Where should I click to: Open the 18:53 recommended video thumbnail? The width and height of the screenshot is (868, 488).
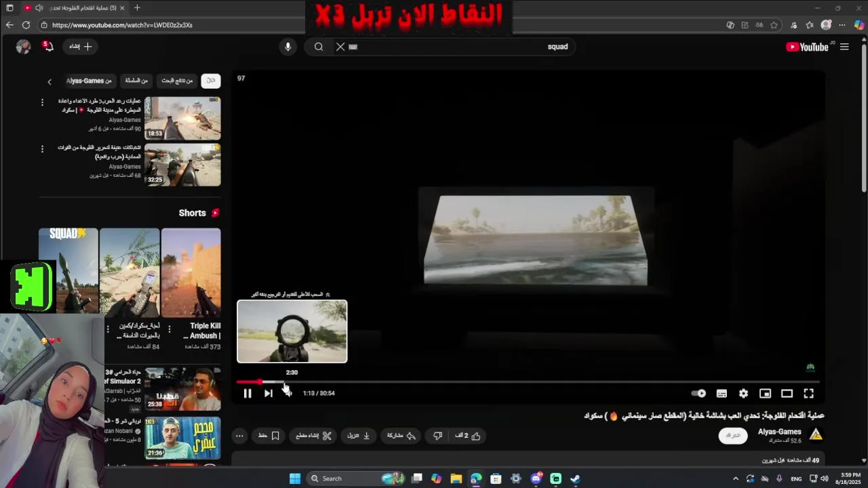pos(182,118)
